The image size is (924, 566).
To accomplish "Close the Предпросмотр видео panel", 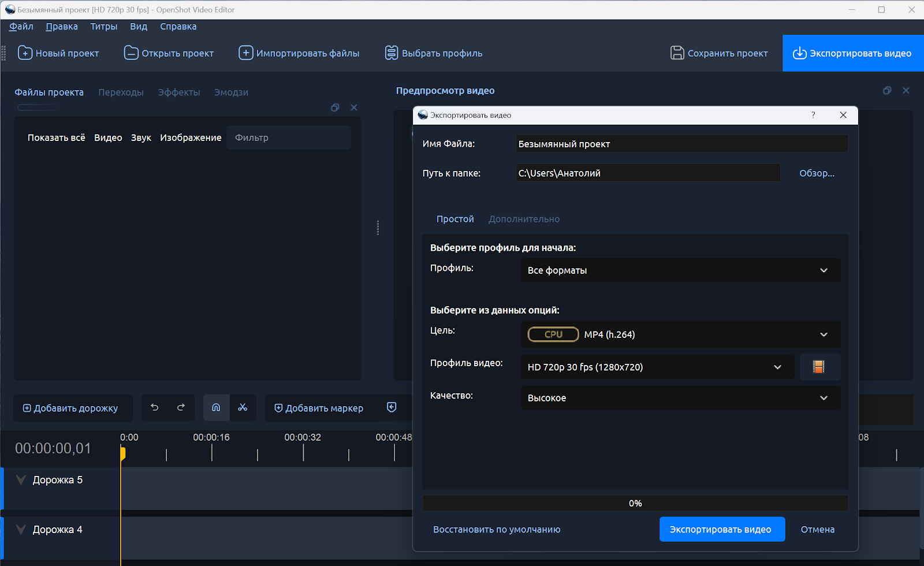I will coord(906,91).
